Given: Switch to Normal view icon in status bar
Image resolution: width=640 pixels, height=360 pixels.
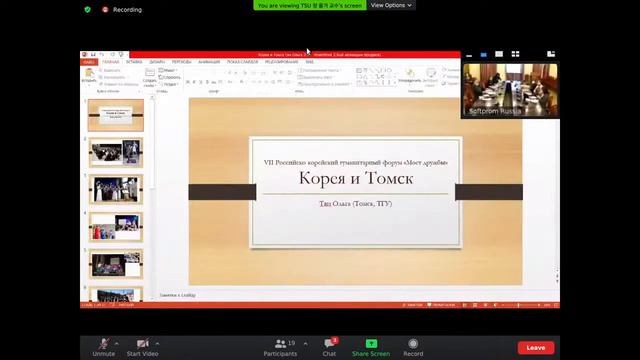Looking at the screenshot, I should pyautogui.click(x=464, y=305).
